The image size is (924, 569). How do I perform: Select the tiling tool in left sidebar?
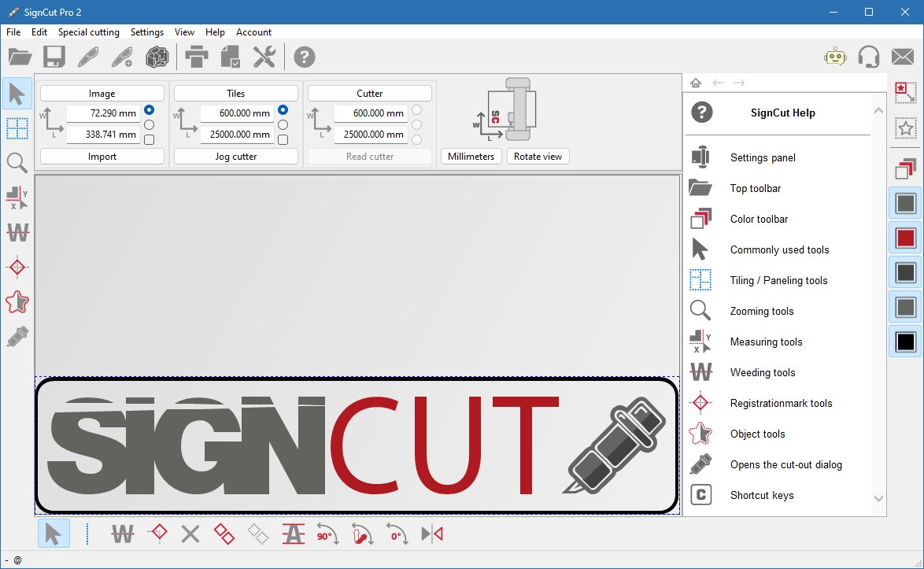pos(17,128)
